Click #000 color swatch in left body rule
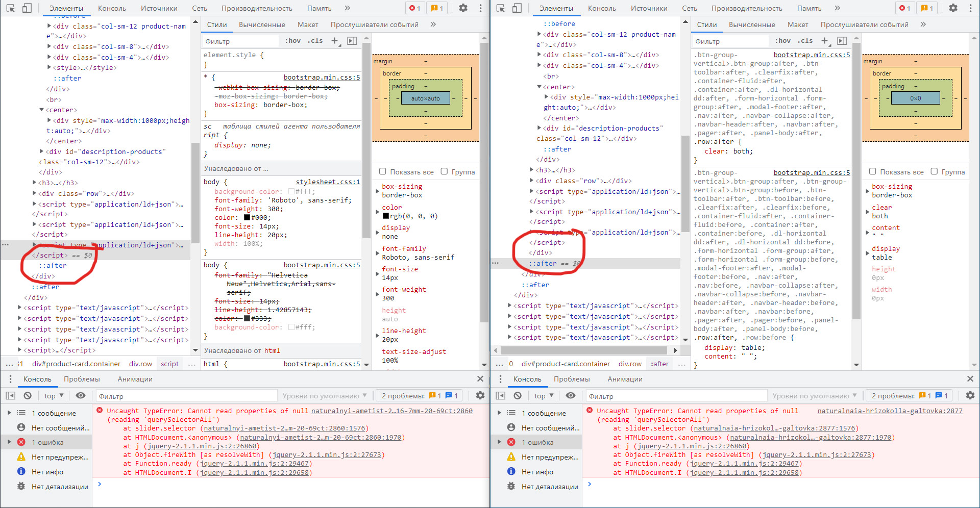 (x=247, y=217)
